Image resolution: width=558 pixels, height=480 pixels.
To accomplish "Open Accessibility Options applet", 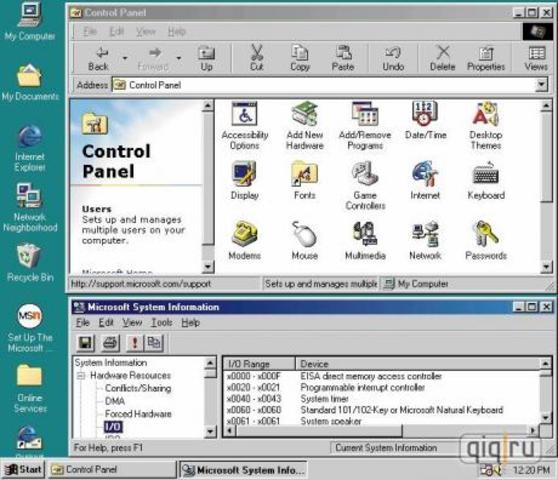I will pos(244,126).
